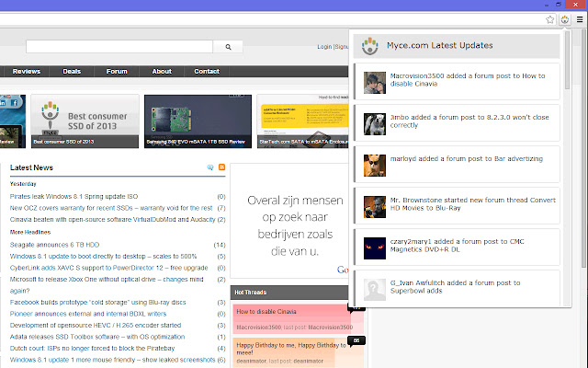Open Pirates leak Windows 8.1 Spring update ISO
The image size is (588, 368).
tap(73, 196)
